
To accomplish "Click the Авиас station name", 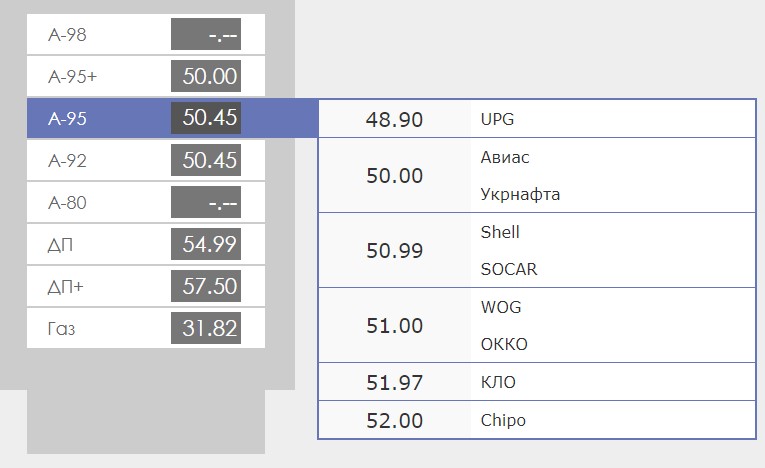I will pyautogui.click(x=505, y=157).
